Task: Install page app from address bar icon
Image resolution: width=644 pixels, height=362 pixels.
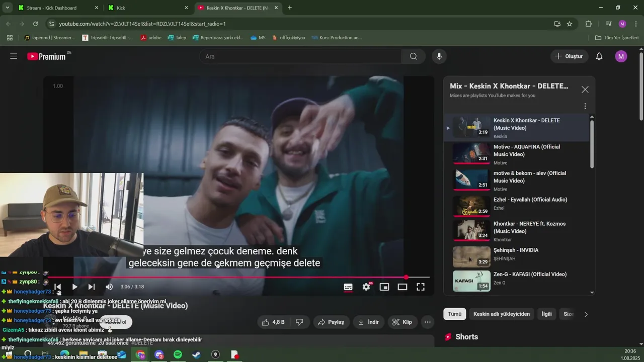Action: pyautogui.click(x=557, y=24)
